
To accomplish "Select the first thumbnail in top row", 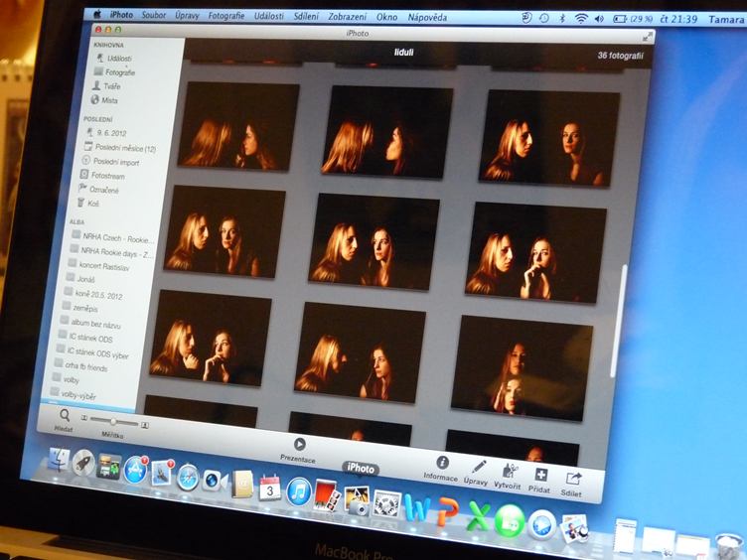I will click(236, 126).
